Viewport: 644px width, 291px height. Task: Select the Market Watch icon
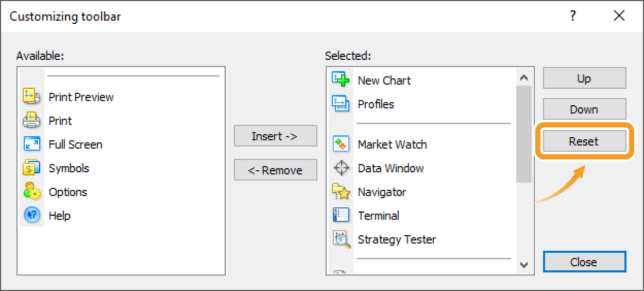point(341,144)
